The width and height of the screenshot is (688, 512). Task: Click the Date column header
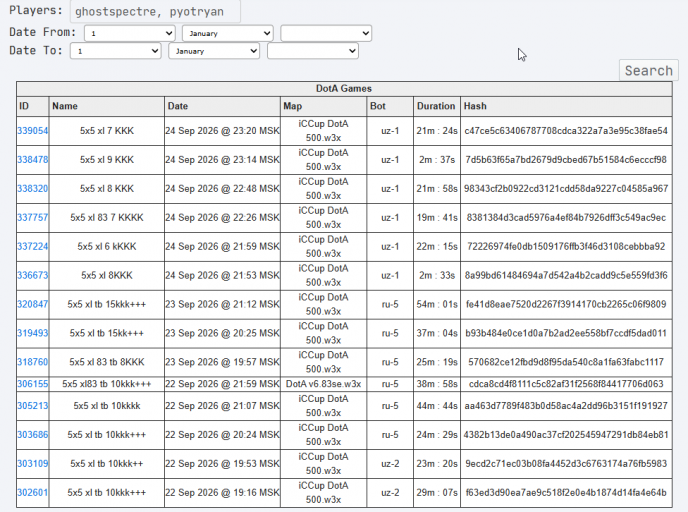tap(222, 106)
